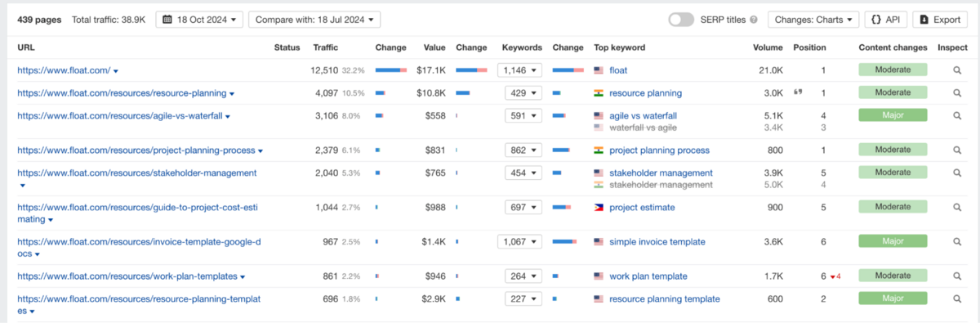Expand the Changes: Charts dropdown

814,20
